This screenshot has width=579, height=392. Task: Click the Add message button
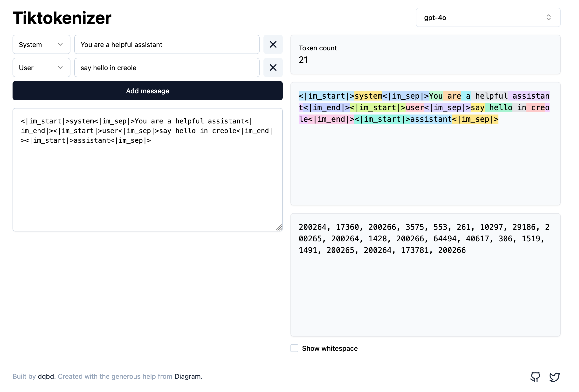(x=147, y=91)
